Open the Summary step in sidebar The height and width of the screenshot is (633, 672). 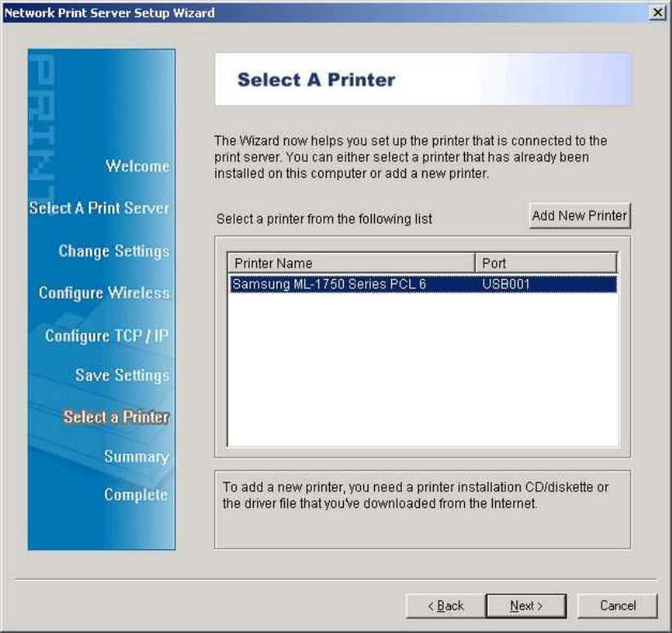pyautogui.click(x=137, y=456)
